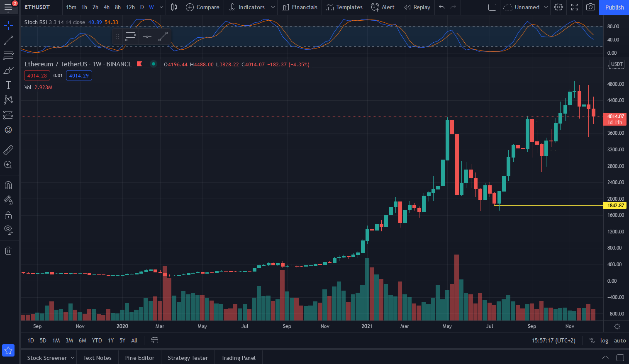Viewport: 629px width, 364px height.
Task: Redo the chart action
Action: coord(453,7)
